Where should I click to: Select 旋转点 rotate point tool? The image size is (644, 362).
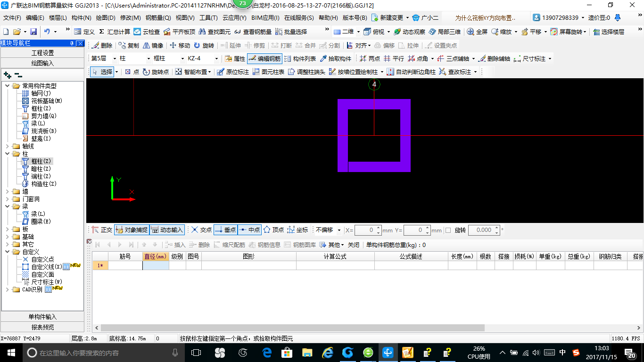click(156, 72)
